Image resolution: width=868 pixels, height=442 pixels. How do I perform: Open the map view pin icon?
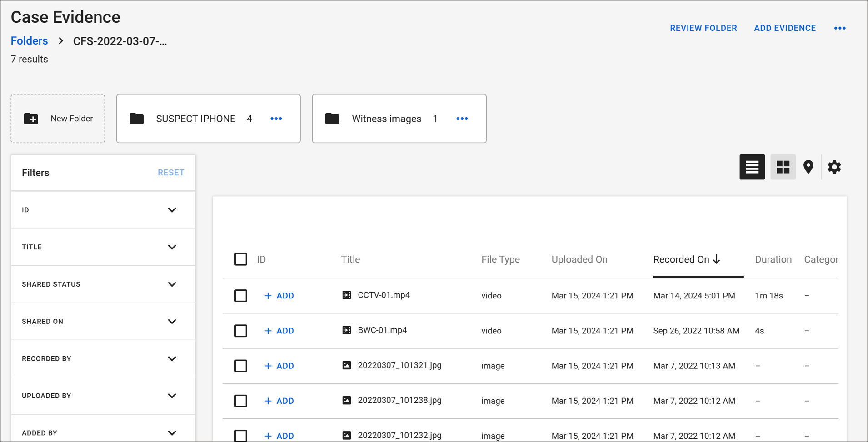pyautogui.click(x=808, y=167)
